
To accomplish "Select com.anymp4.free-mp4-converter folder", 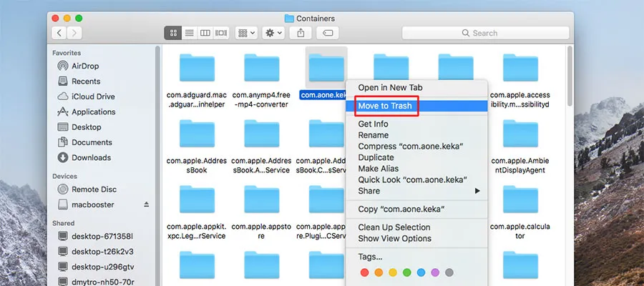I will 262,68.
